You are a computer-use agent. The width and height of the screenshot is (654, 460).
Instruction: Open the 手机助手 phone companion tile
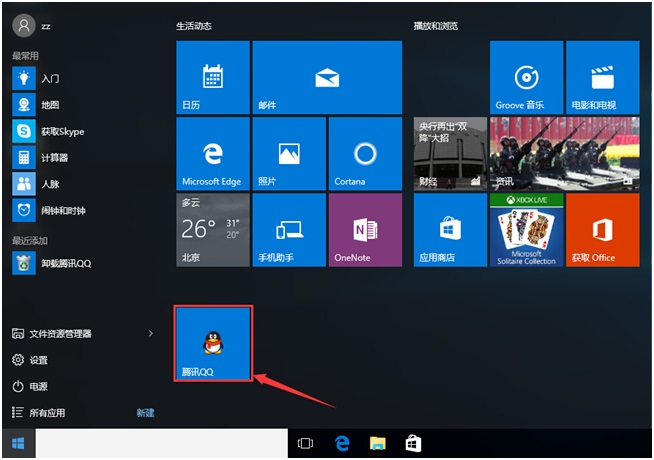coord(289,230)
